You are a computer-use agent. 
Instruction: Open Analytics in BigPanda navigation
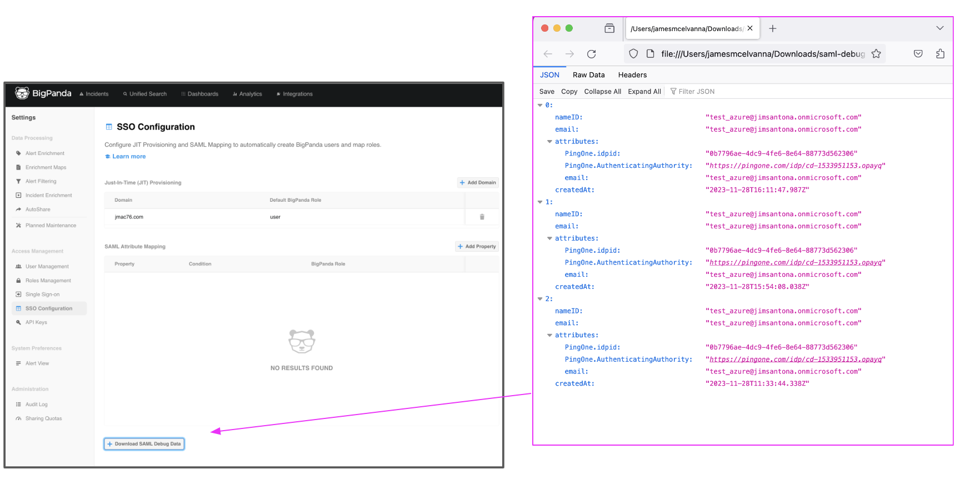[x=248, y=94]
